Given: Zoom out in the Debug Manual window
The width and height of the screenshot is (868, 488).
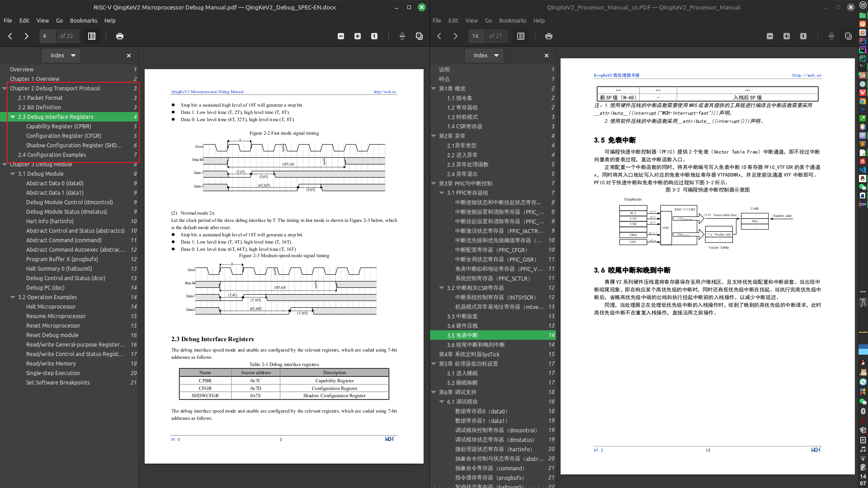Looking at the screenshot, I should 341,36.
